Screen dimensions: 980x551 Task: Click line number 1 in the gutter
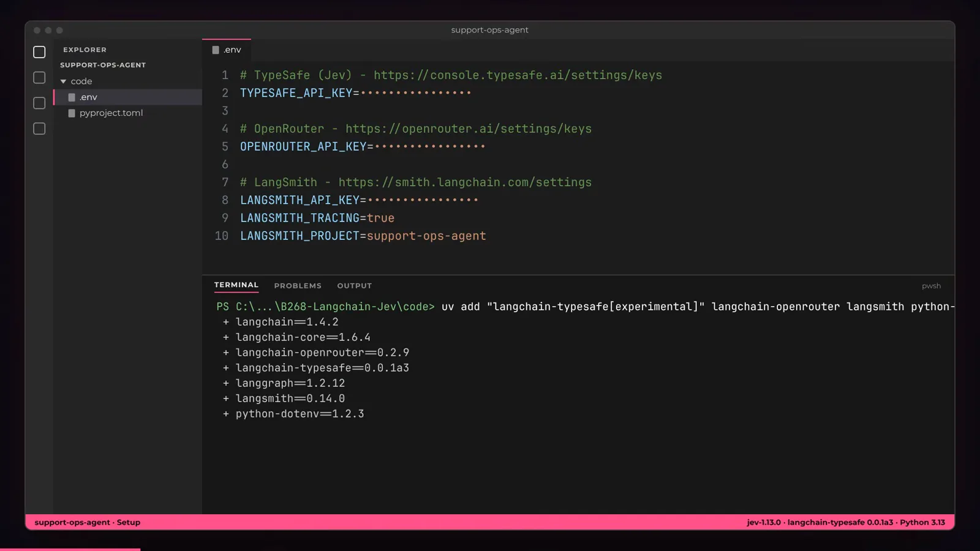pyautogui.click(x=225, y=75)
